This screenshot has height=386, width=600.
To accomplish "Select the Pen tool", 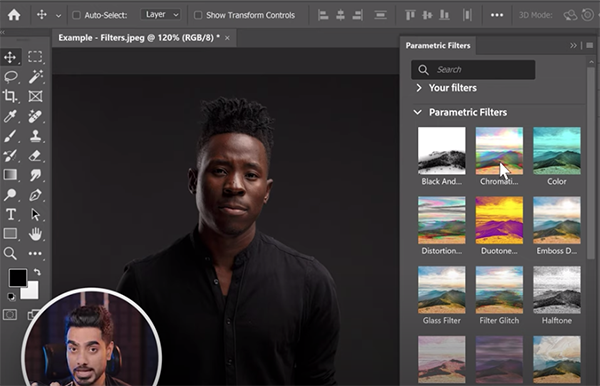I will click(35, 195).
